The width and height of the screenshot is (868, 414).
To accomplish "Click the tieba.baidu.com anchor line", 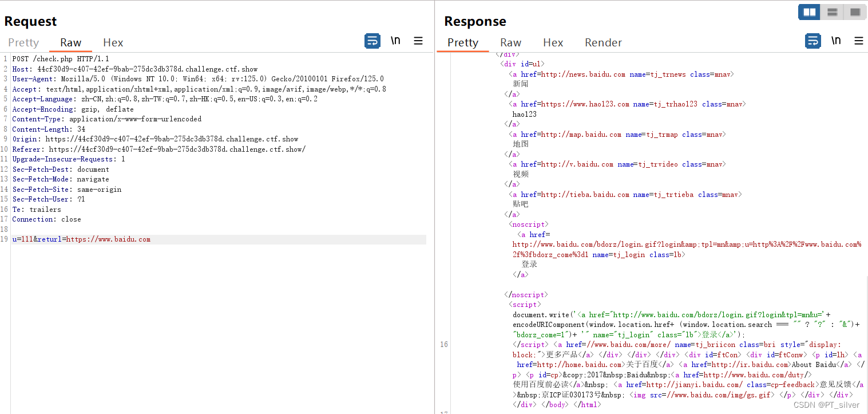I will 625,195.
